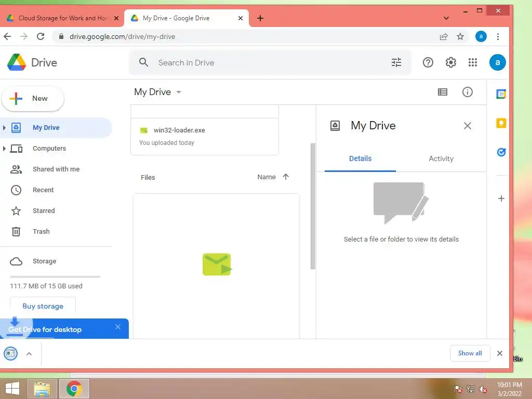
Task: Open the Google apps grid
Action: (473, 62)
